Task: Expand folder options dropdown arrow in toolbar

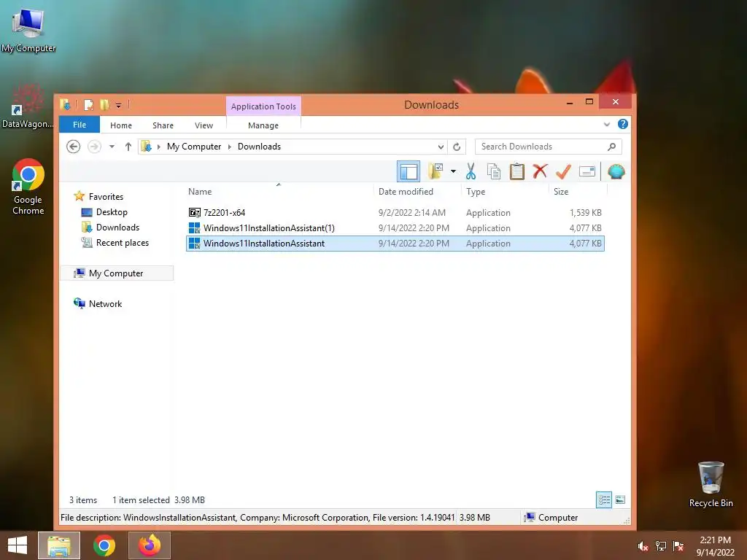Action: click(453, 171)
